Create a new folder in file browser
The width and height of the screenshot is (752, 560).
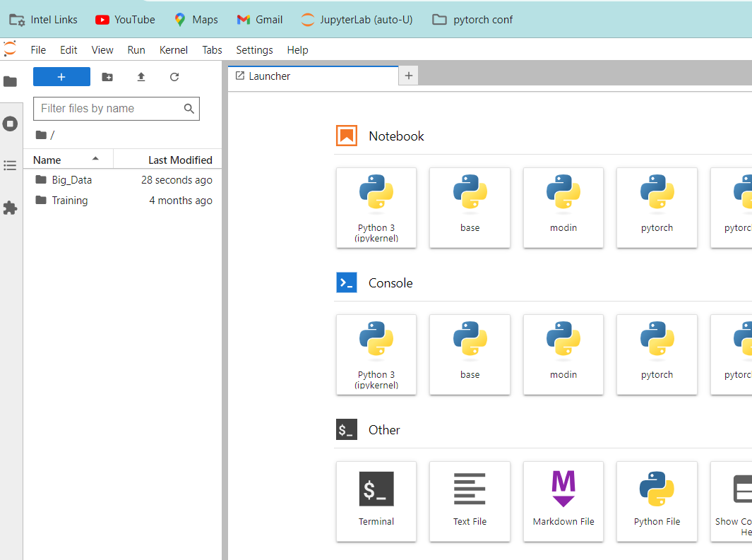[107, 77]
